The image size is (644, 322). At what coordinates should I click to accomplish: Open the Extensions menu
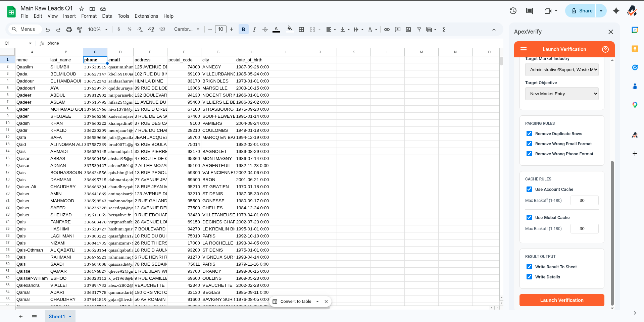pyautogui.click(x=146, y=16)
